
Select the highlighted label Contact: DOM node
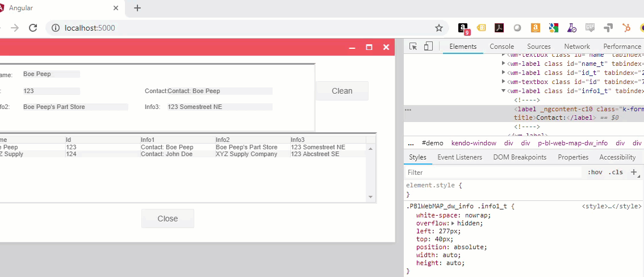[524, 114]
